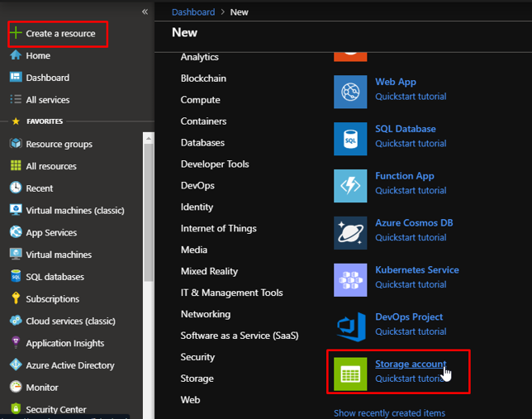The height and width of the screenshot is (419, 532).
Task: Open the Azure Cosmos DB link
Action: click(x=414, y=223)
